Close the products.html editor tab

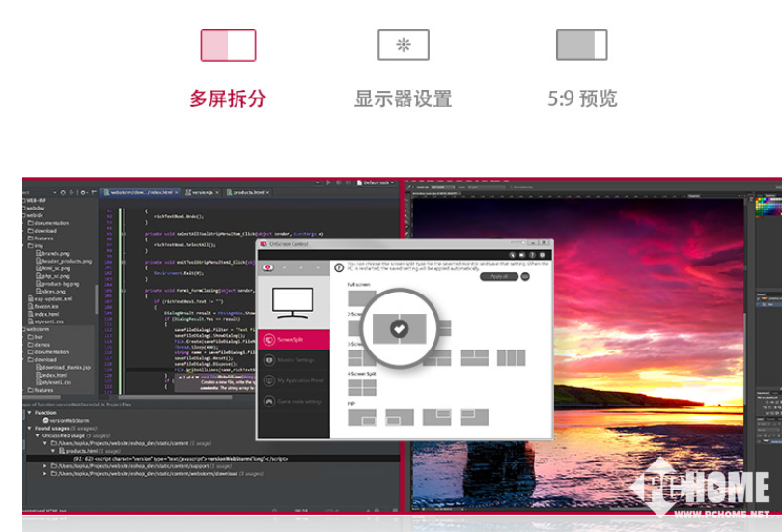(x=267, y=192)
